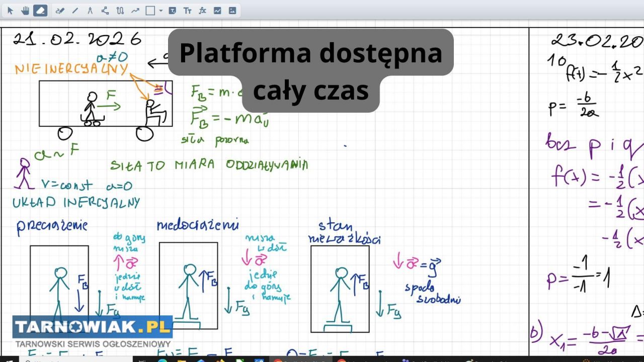Click the orange NIEINERCJALNY label
Image resolution: width=644 pixels, height=362 pixels.
tap(71, 69)
